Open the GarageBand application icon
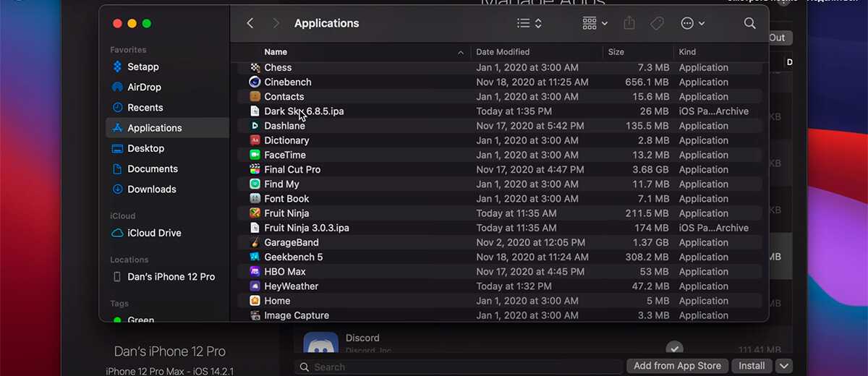The height and width of the screenshot is (376, 868). pos(255,242)
